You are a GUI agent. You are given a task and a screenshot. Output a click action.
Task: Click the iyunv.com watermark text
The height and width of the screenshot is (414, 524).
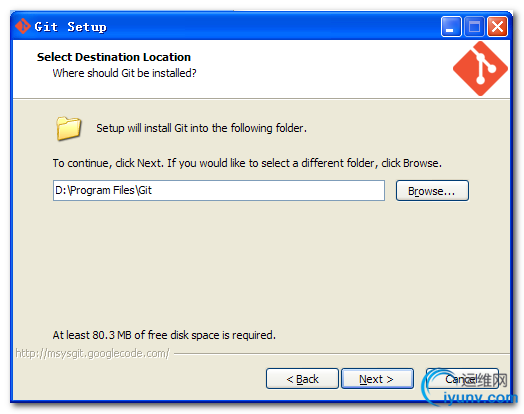(x=480, y=398)
